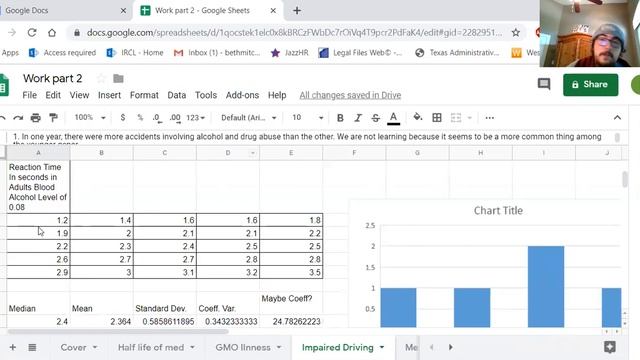640x360 pixels.
Task: Open the fill color bucket
Action: [418, 118]
